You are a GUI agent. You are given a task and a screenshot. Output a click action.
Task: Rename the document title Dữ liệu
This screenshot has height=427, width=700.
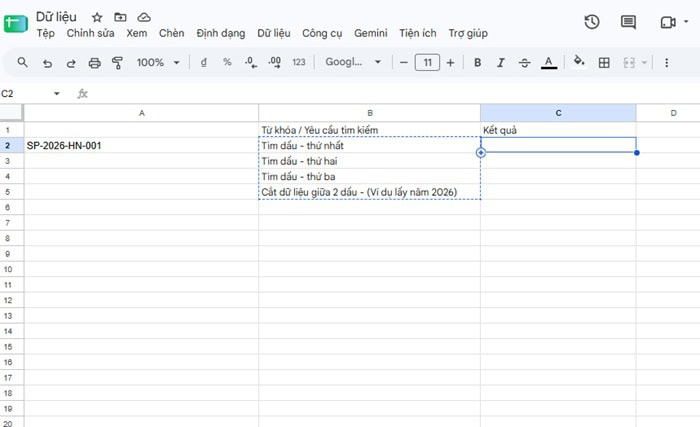tap(56, 17)
